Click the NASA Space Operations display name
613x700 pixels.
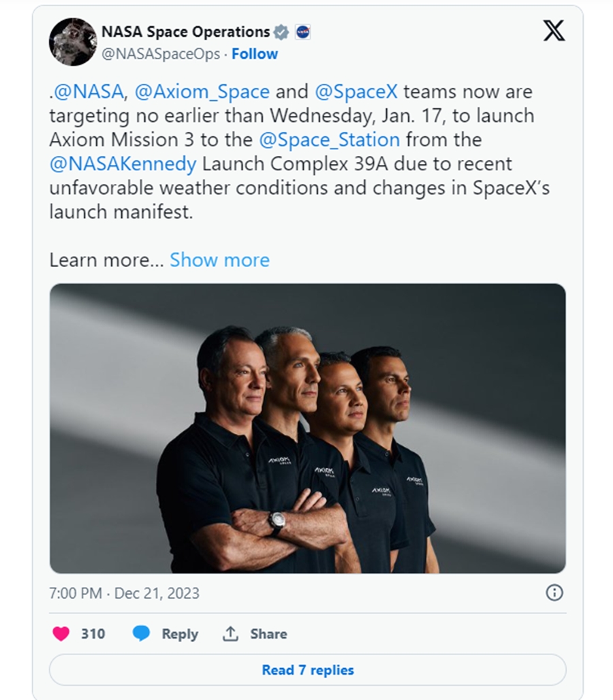[185, 32]
